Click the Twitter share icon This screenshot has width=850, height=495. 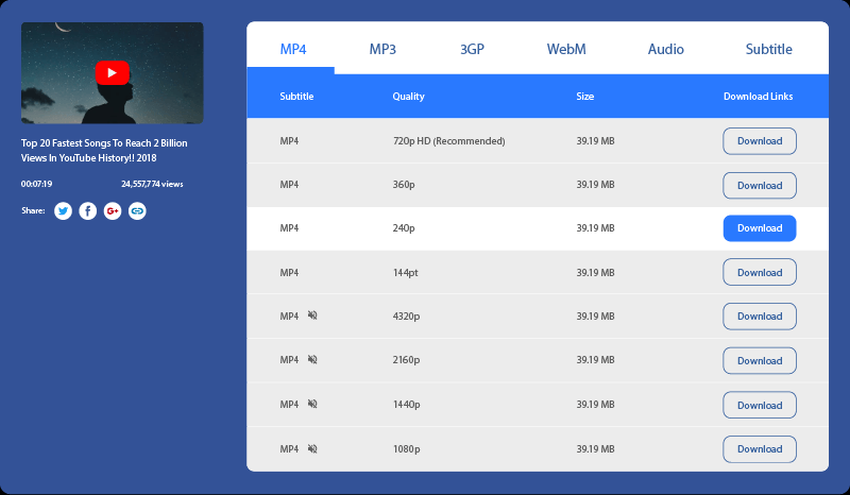point(63,211)
